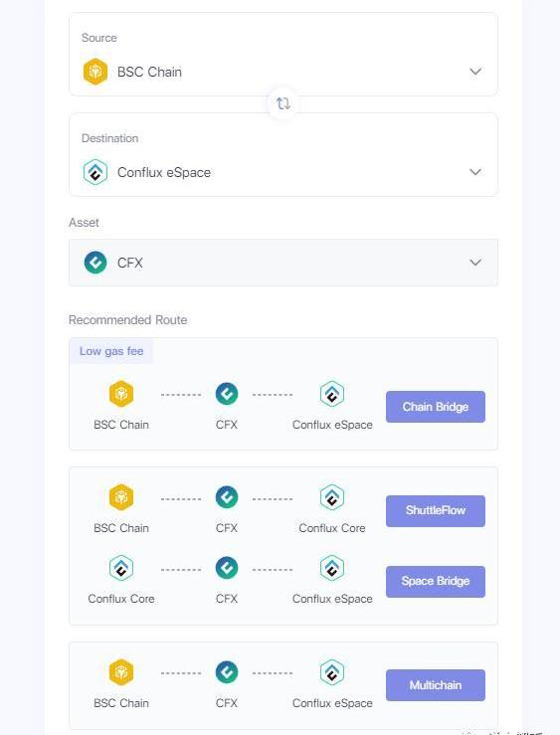The height and width of the screenshot is (735, 560).
Task: Click BSC Chain icon in Low gas fee route
Action: (121, 394)
